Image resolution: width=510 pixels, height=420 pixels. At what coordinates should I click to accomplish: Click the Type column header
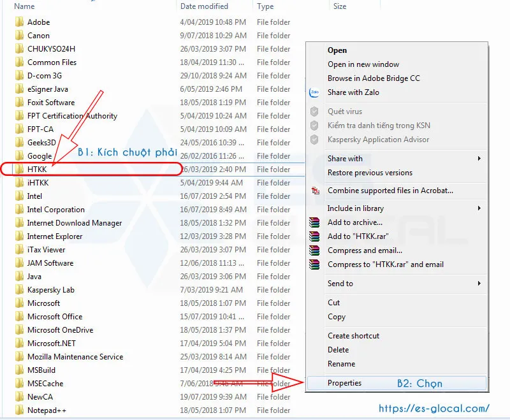(265, 6)
